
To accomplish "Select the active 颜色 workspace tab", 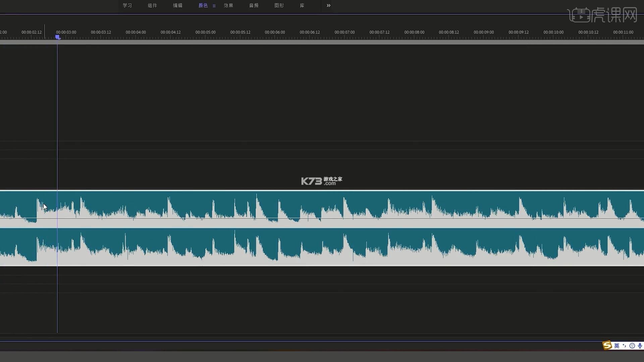I will (203, 5).
